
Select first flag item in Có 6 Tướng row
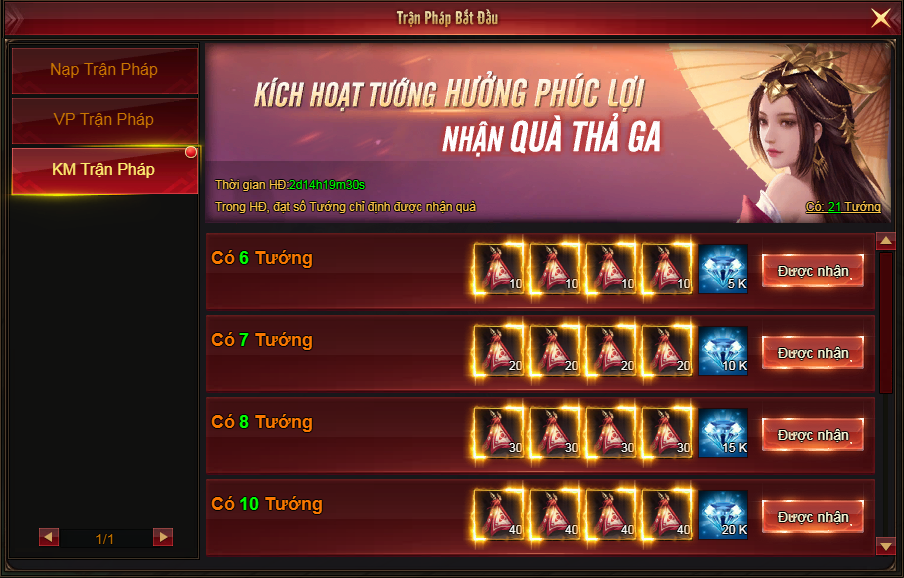pos(499,269)
